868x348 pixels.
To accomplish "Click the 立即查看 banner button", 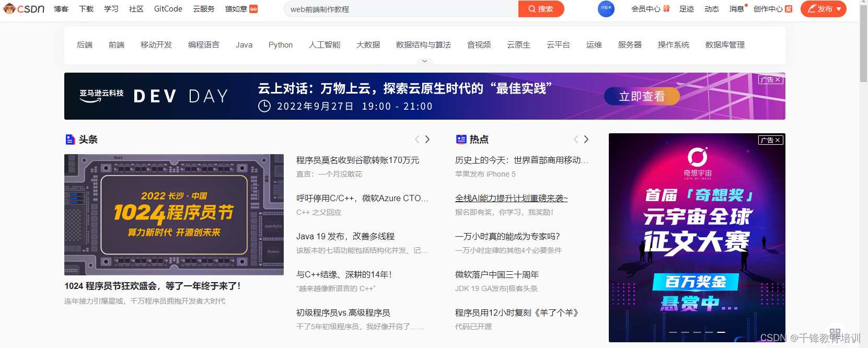I will point(642,96).
